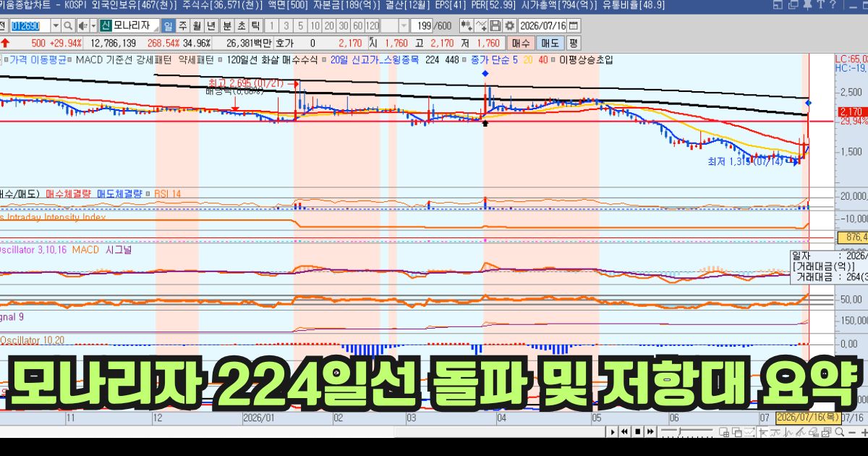The image size is (868, 456).
Task: Click the add candlestick chart icon
Action: click(467, 26)
